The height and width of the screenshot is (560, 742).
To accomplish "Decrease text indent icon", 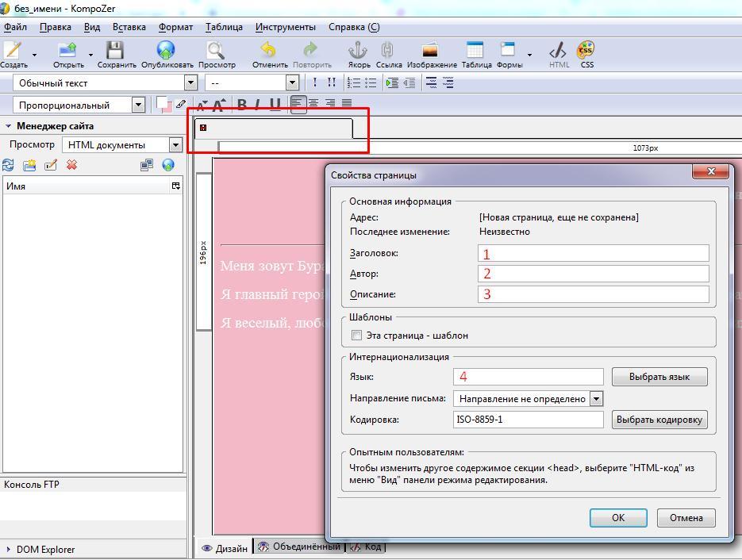I will tap(409, 82).
